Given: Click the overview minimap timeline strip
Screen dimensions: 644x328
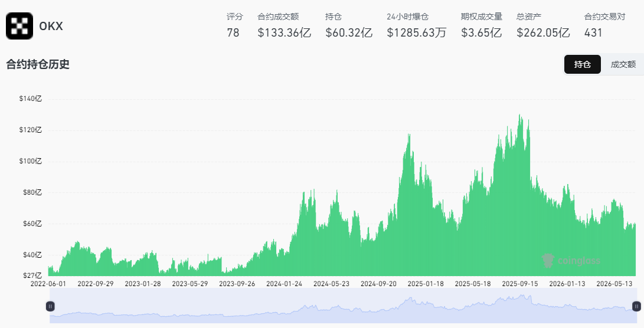Looking at the screenshot, I should click(343, 306).
